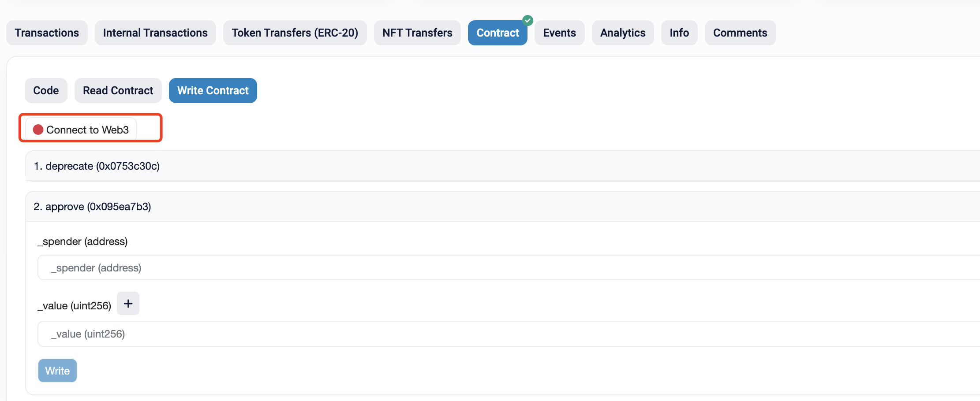The height and width of the screenshot is (401, 980).
Task: Click the plus icon beside _value (uint256)
Action: (128, 304)
